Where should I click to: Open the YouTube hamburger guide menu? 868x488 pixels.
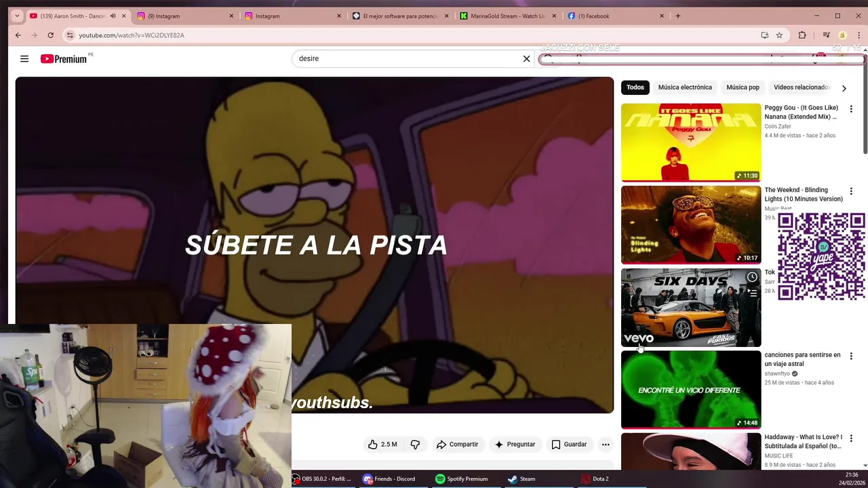[24, 59]
